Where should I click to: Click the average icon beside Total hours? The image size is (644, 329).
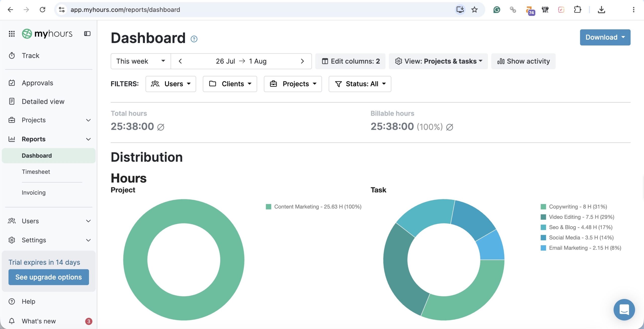click(161, 127)
